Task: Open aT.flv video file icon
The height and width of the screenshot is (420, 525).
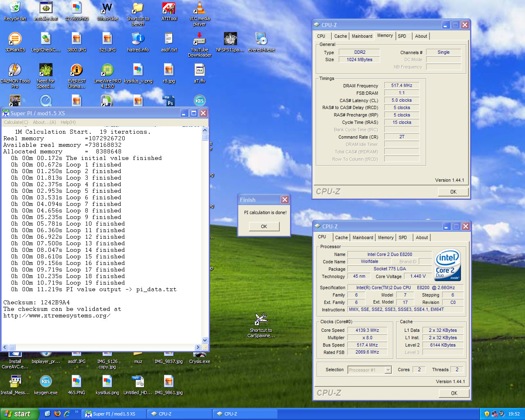Action: [199, 73]
